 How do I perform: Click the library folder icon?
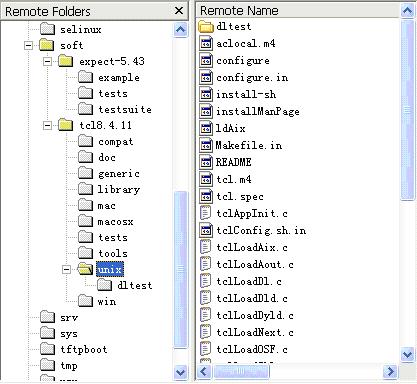86,189
